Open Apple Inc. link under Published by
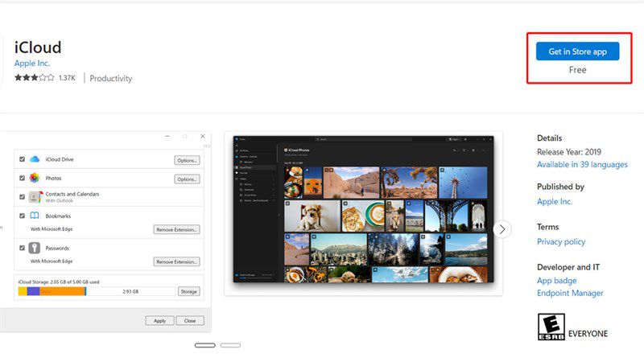 pyautogui.click(x=555, y=202)
